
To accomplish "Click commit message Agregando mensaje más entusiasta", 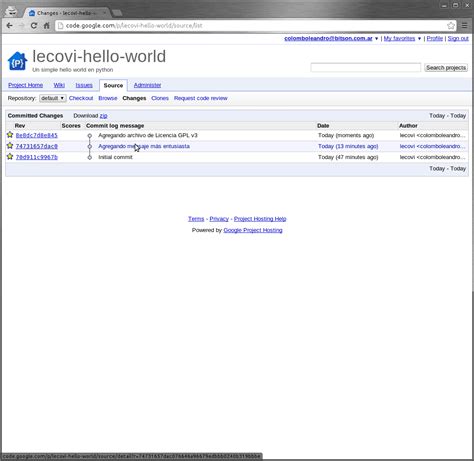I will pyautogui.click(x=144, y=146).
